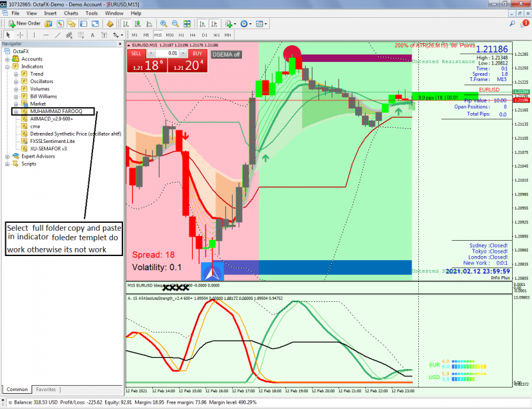Viewport: 532px width, 409px height.
Task: Select the horizontal line drawing tool
Action: point(46,35)
